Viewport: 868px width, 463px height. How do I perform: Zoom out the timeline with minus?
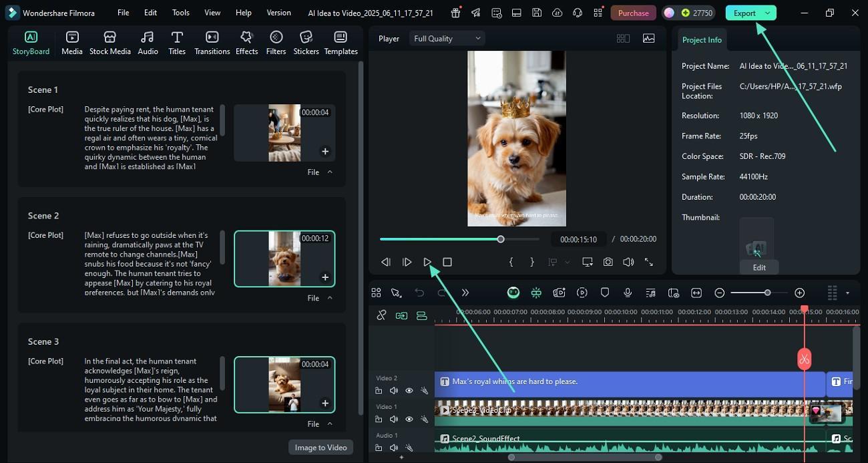pyautogui.click(x=720, y=293)
